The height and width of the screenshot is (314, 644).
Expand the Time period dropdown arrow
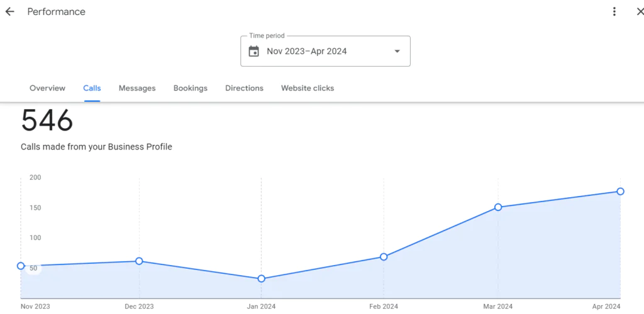click(x=397, y=51)
